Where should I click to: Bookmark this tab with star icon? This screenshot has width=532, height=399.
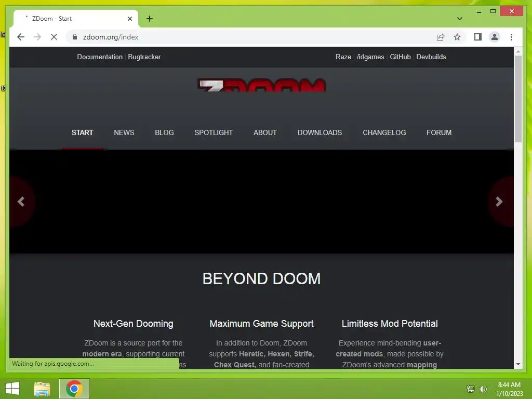[x=457, y=37]
